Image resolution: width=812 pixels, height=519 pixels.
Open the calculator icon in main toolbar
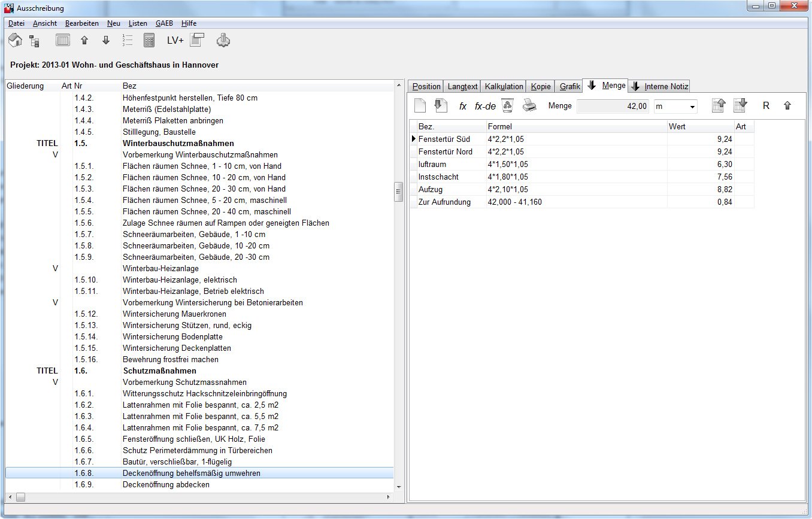tap(149, 41)
